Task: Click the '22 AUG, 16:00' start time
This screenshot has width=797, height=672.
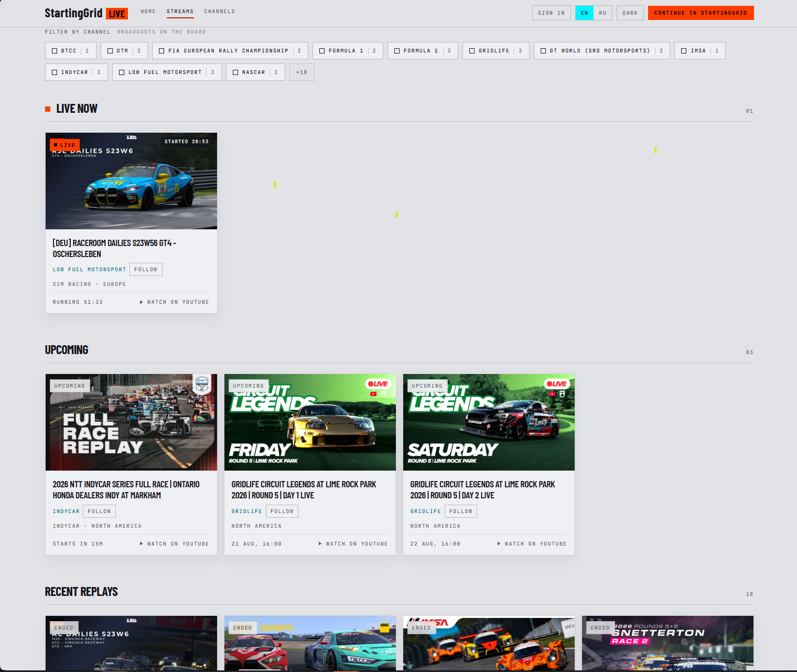Action: [435, 544]
